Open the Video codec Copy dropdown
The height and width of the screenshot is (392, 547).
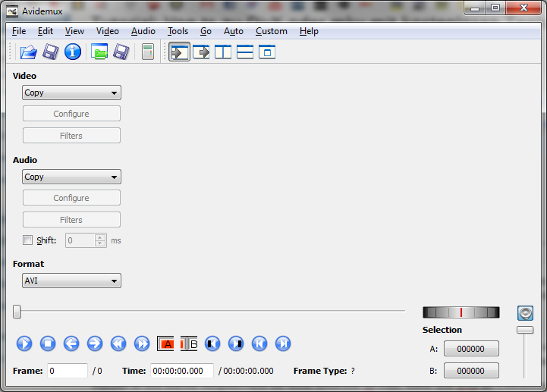coord(71,93)
